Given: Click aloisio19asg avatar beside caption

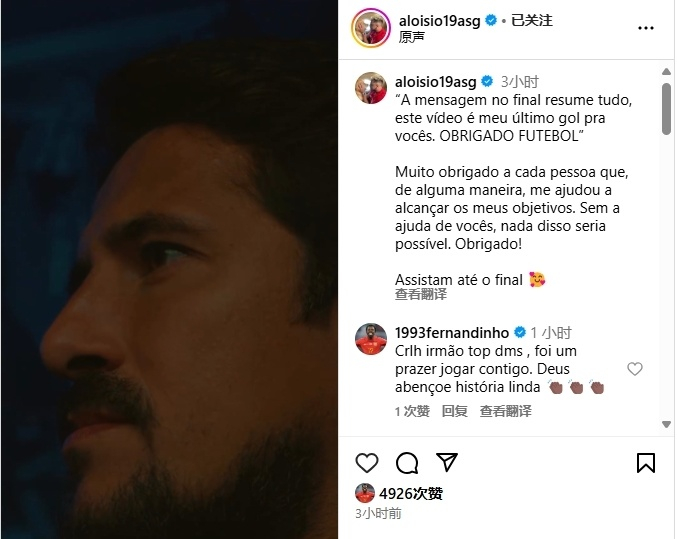Looking at the screenshot, I should pyautogui.click(x=371, y=88).
